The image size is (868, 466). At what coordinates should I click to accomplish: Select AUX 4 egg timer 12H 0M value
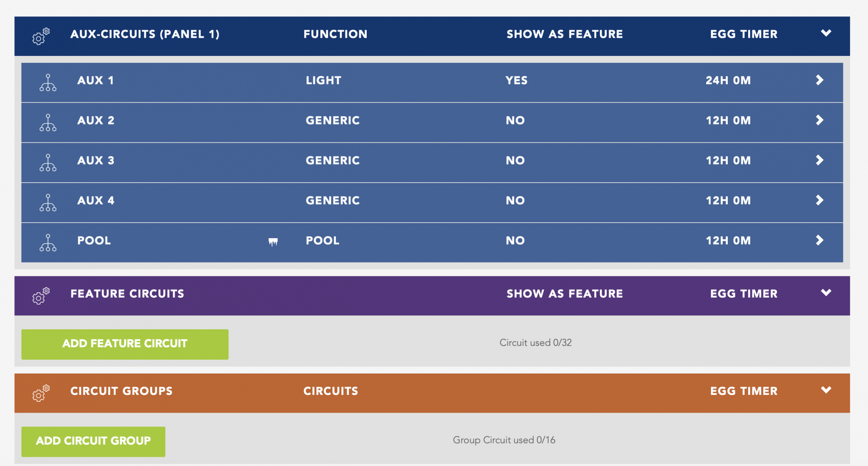click(x=728, y=200)
